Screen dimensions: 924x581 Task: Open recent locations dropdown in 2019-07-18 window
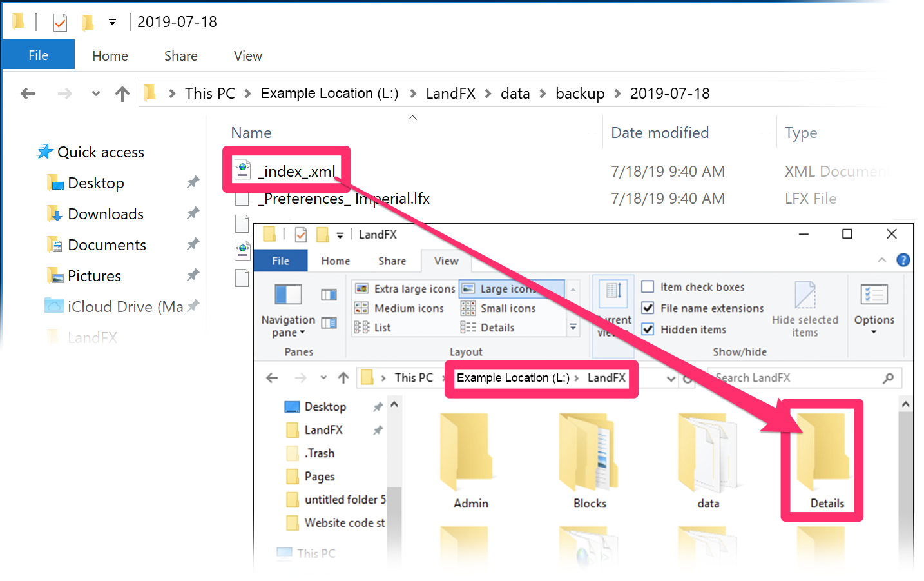click(95, 94)
